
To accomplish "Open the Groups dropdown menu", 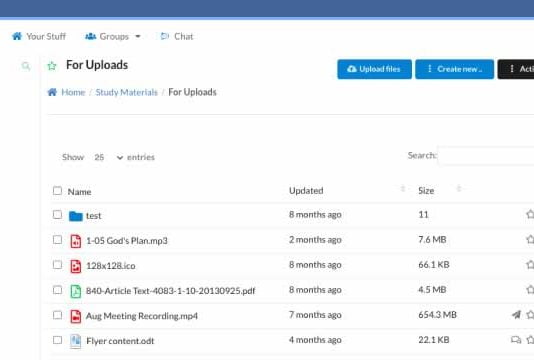I will [113, 36].
